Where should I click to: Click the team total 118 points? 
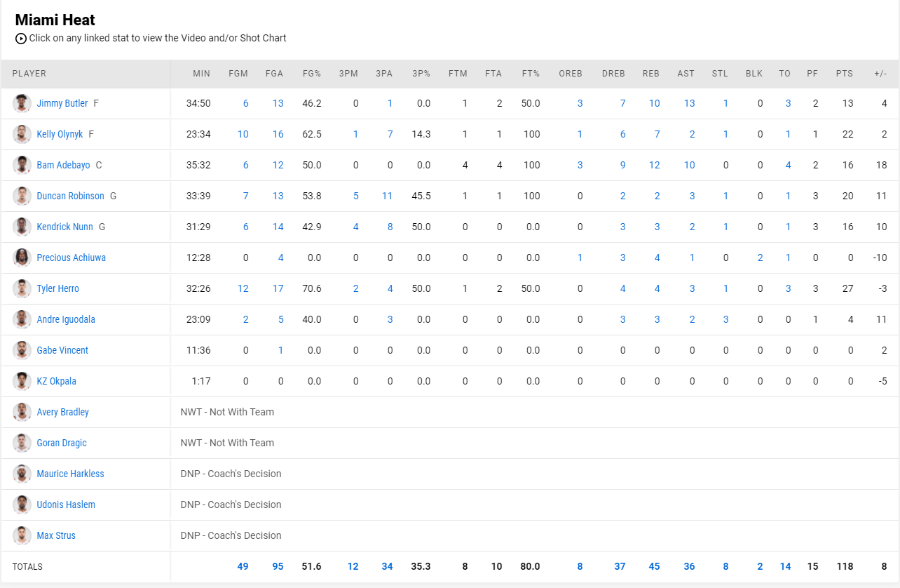pyautogui.click(x=845, y=567)
